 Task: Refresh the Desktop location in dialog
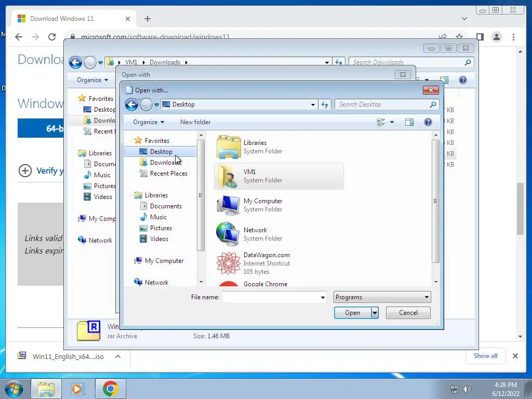325,104
